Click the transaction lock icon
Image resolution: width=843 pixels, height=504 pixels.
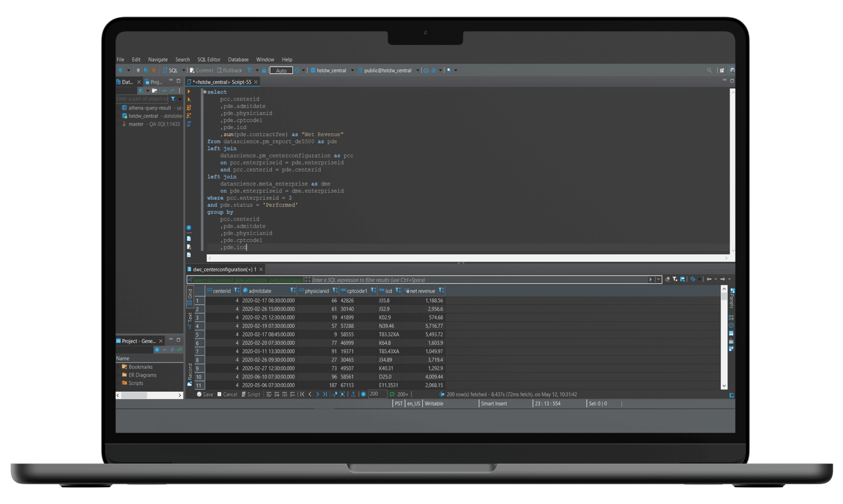(x=264, y=70)
